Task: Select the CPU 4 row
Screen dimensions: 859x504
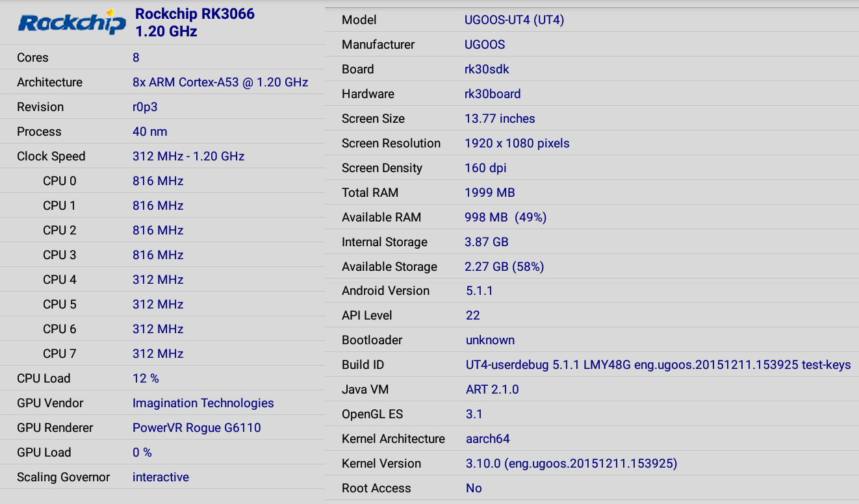Action: point(162,279)
